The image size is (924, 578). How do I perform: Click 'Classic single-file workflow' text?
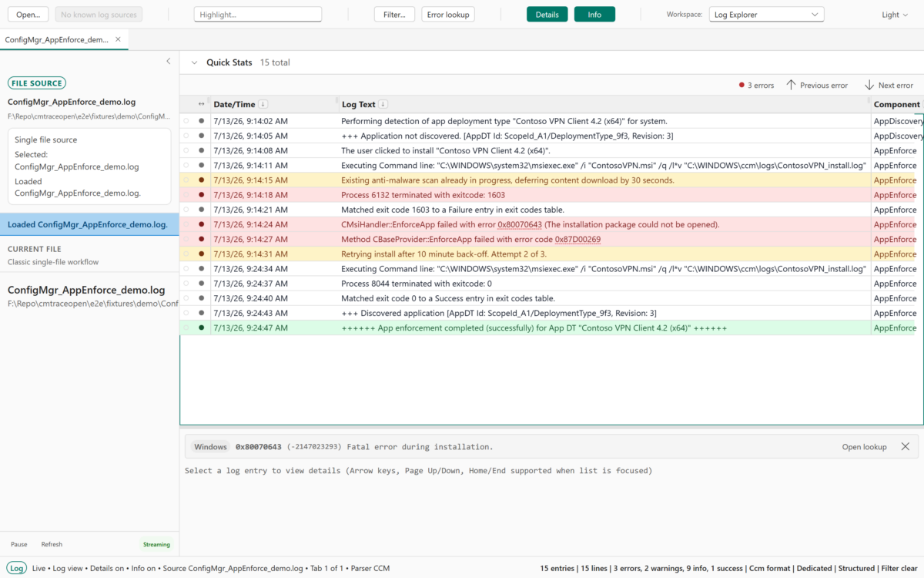click(x=53, y=262)
